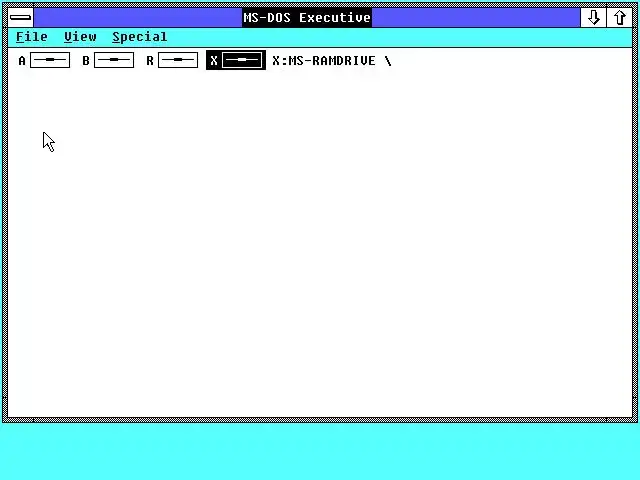
Task: Open the Special menu
Action: point(140,37)
